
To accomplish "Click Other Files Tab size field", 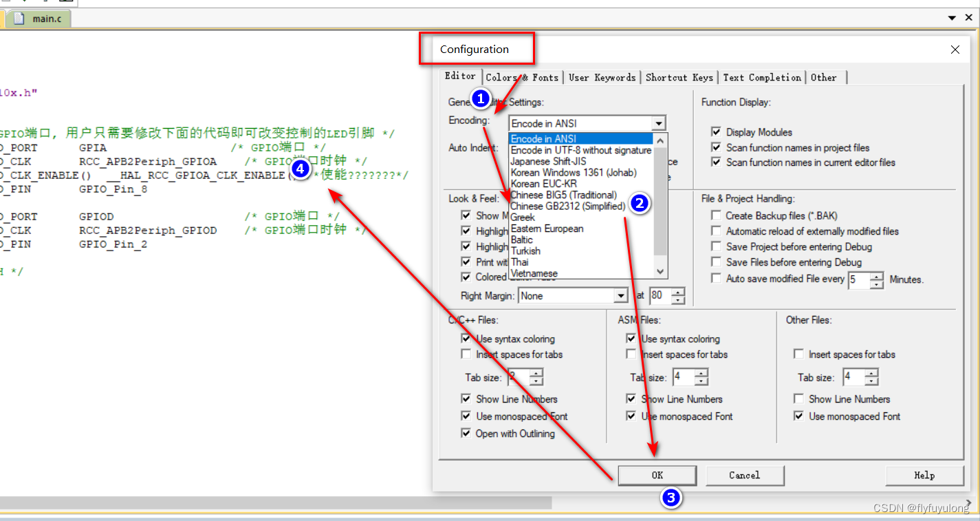I will point(853,377).
